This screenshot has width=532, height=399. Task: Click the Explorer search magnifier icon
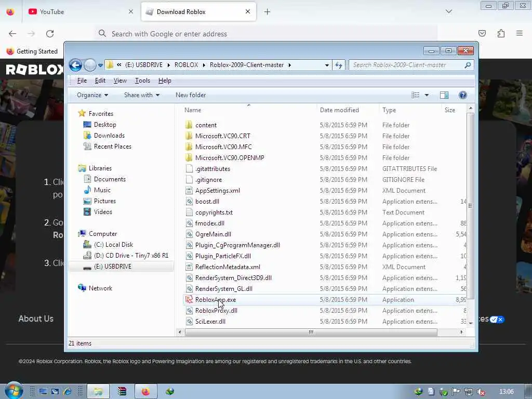click(468, 65)
